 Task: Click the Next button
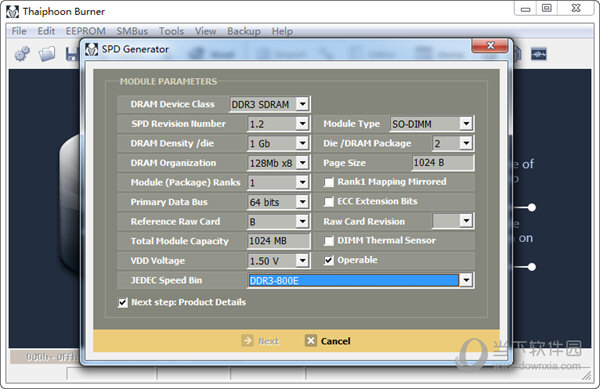point(261,341)
